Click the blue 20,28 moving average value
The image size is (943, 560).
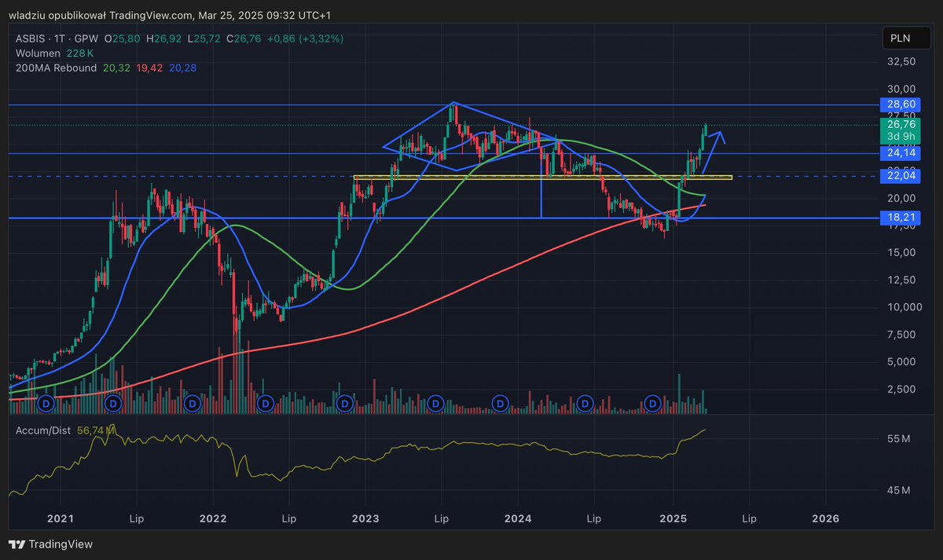tap(183, 68)
